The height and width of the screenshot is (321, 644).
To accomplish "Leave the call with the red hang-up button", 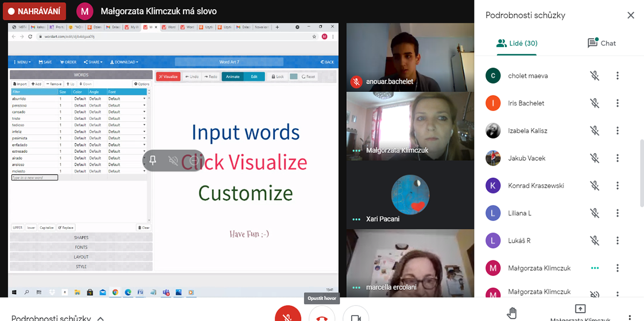I will [x=321, y=315].
